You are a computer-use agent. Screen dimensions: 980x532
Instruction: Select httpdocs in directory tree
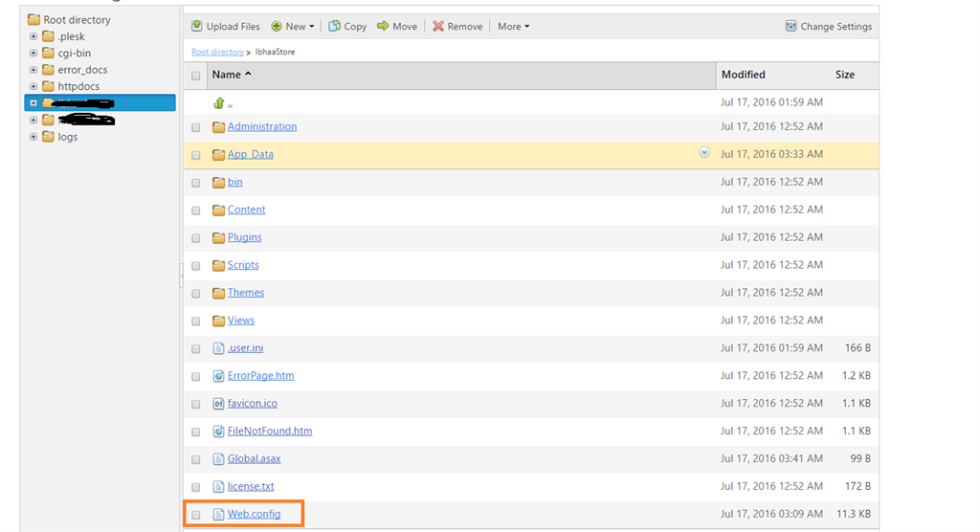click(x=78, y=86)
